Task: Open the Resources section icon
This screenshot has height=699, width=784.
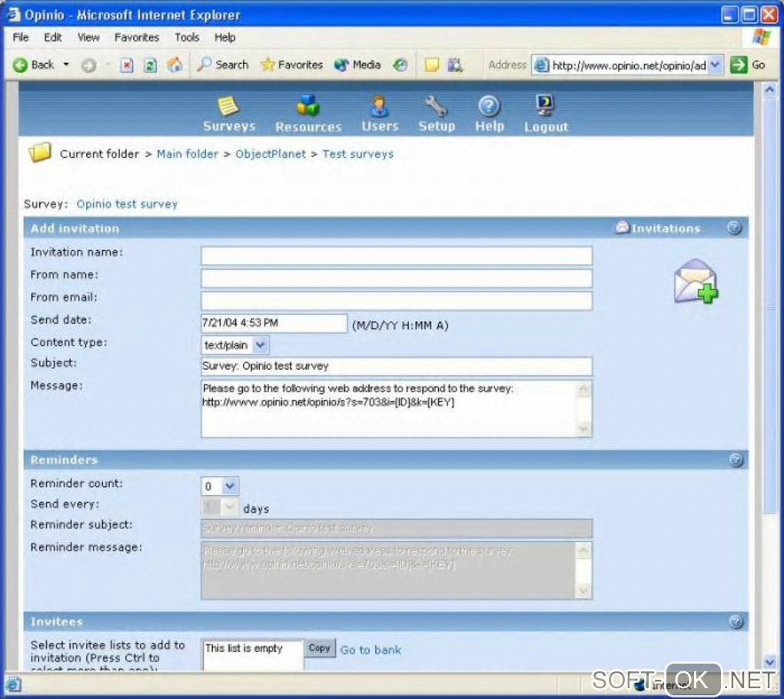Action: coord(307,105)
